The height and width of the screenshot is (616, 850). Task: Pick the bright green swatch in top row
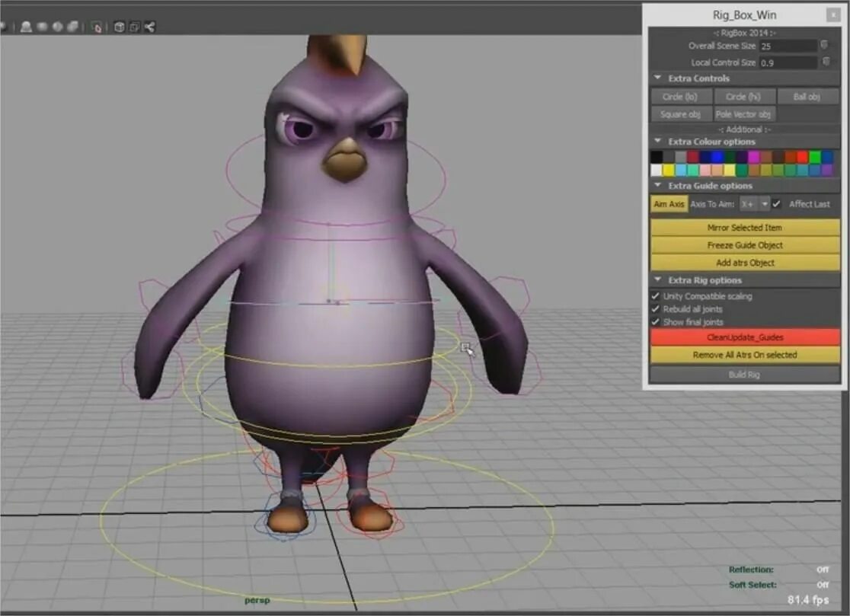815,157
